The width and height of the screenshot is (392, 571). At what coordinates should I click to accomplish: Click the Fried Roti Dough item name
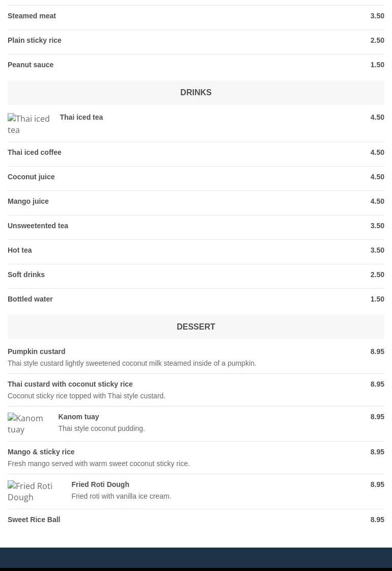coord(100,484)
